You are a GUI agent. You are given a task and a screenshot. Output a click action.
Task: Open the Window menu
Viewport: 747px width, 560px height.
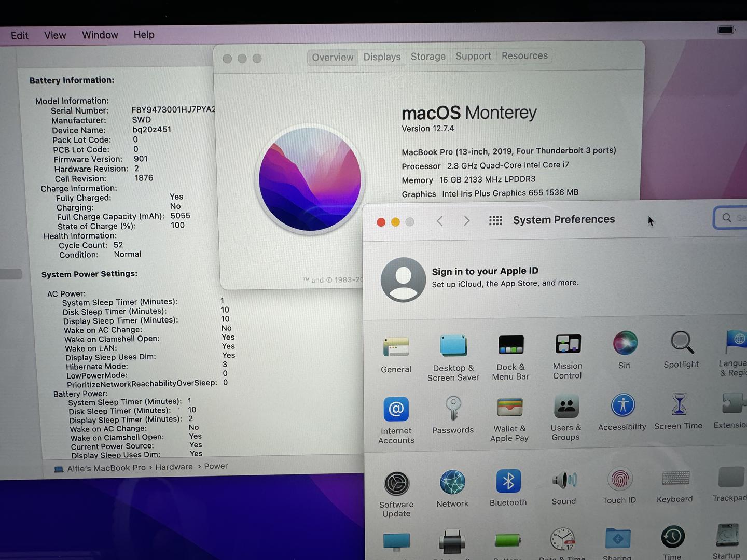[x=100, y=35]
